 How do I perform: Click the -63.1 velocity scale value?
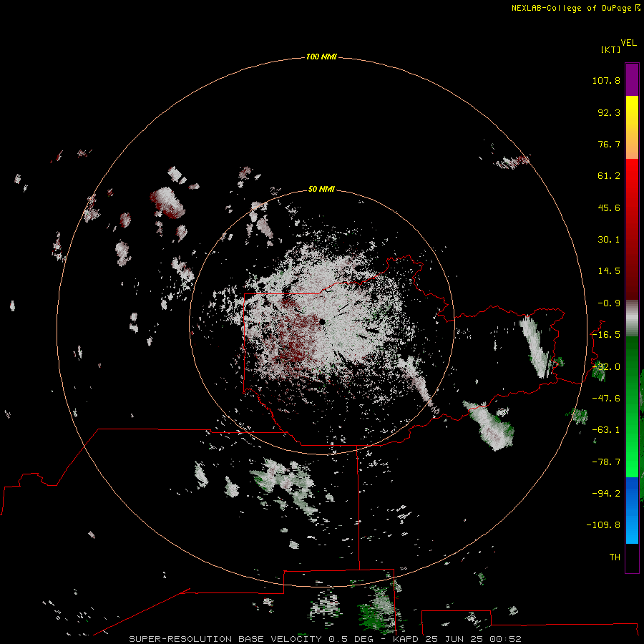(x=606, y=430)
